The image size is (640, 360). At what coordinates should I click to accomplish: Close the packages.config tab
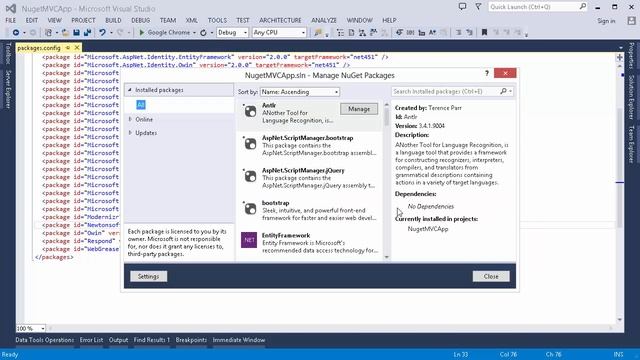click(x=77, y=48)
